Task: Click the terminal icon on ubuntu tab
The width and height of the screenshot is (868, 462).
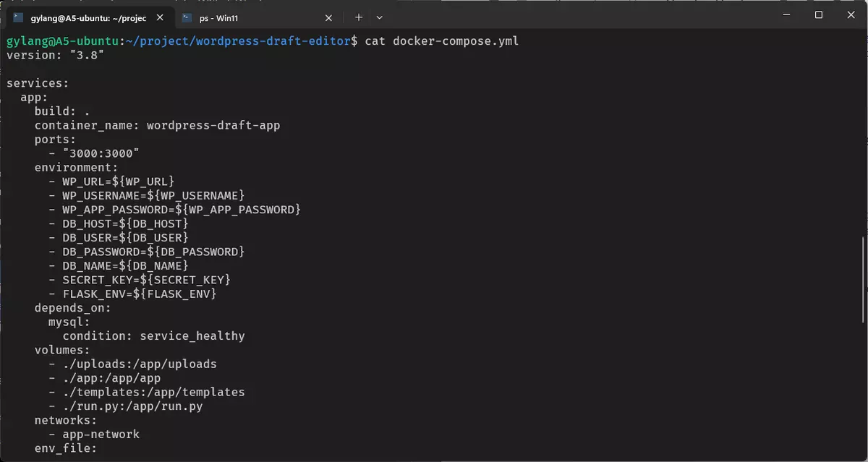Action: click(18, 17)
